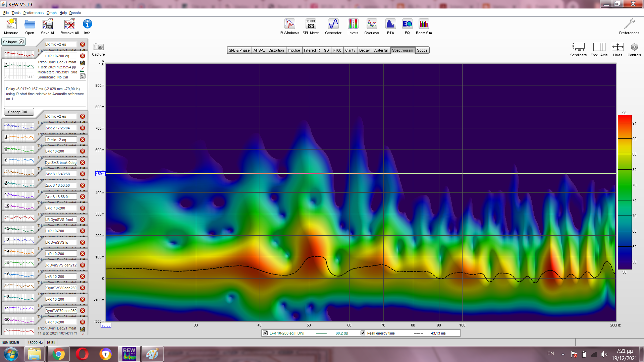Switch to RT60 tab
Viewport: 644px width, 362px height.
[x=337, y=50]
